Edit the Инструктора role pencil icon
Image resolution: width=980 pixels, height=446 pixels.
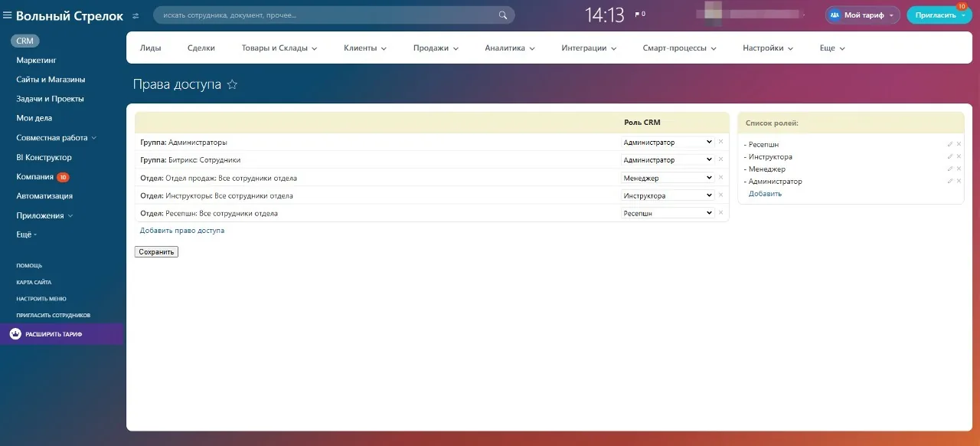(950, 156)
